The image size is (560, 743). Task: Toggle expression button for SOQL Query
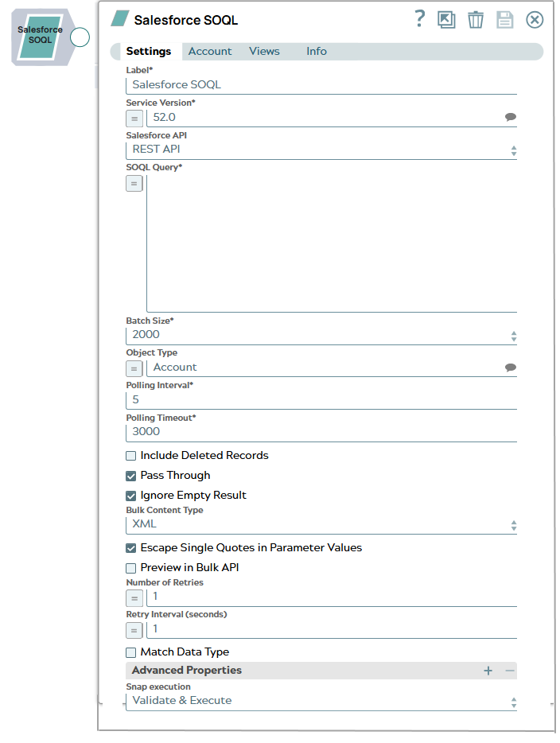click(134, 184)
